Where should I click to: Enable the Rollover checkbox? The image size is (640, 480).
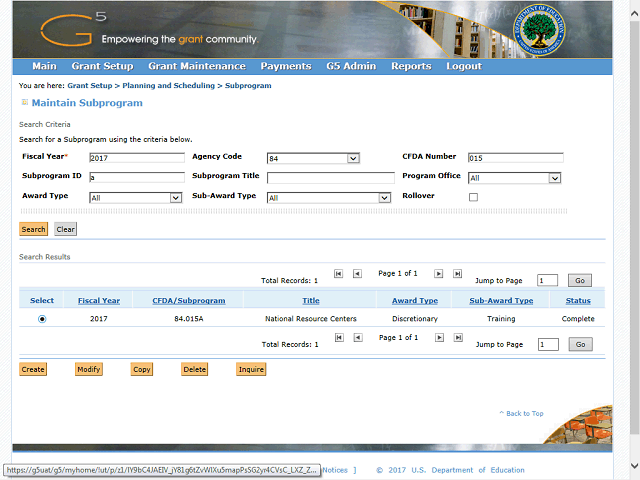[473, 197]
